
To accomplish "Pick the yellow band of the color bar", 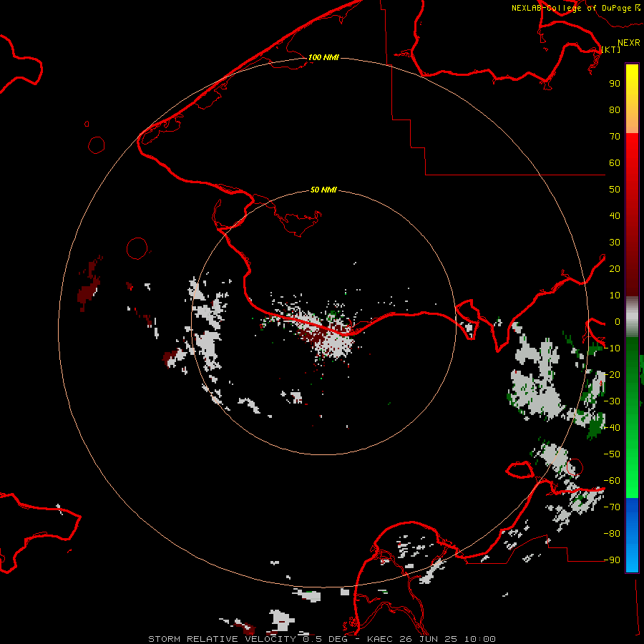I will (632, 80).
